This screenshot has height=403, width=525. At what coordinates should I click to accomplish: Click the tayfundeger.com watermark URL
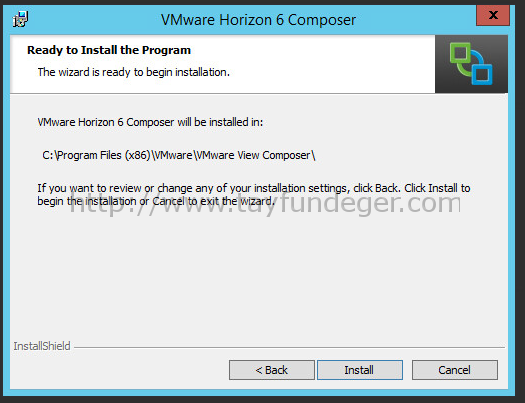[x=265, y=204]
